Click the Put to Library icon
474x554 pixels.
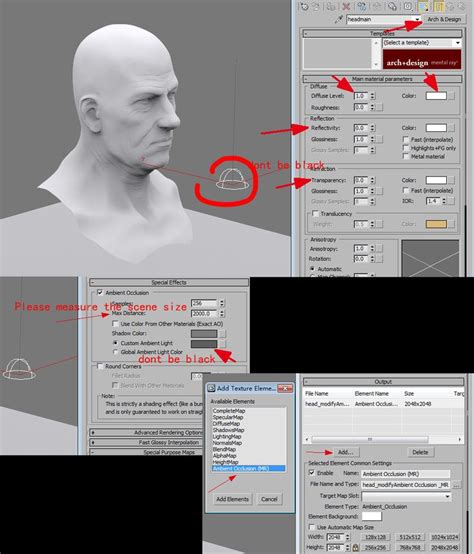392,6
